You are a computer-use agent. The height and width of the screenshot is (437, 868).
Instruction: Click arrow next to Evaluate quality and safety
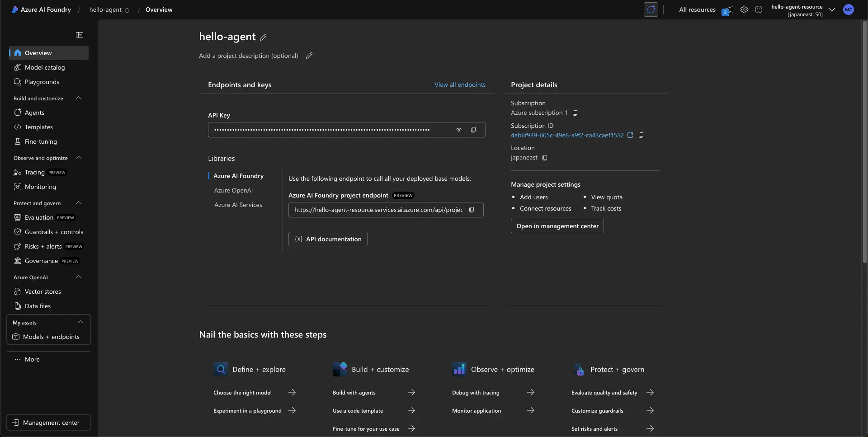(x=650, y=392)
